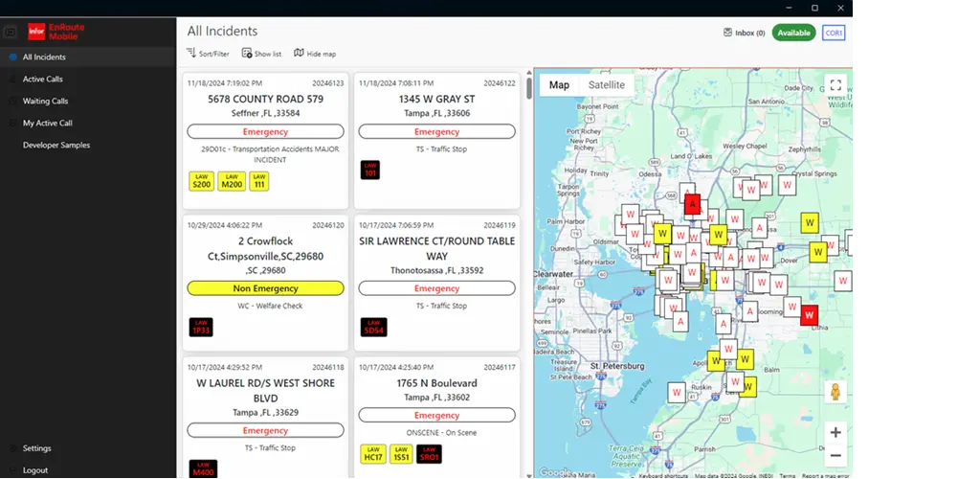This screenshot has width=980, height=479.
Task: Click 'Seffner ,FL ,33584' address text
Action: pos(266,113)
